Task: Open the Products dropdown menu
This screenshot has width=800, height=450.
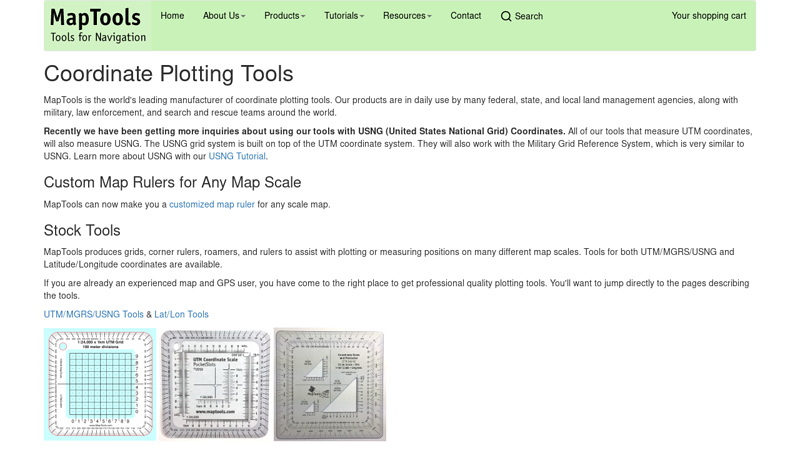Action: [285, 16]
